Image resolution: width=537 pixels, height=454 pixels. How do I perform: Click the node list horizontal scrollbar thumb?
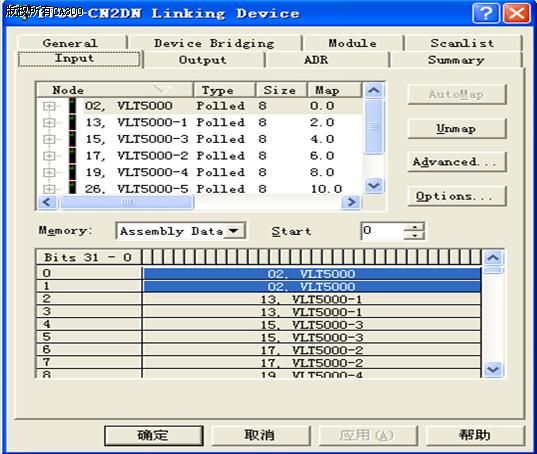(x=127, y=202)
